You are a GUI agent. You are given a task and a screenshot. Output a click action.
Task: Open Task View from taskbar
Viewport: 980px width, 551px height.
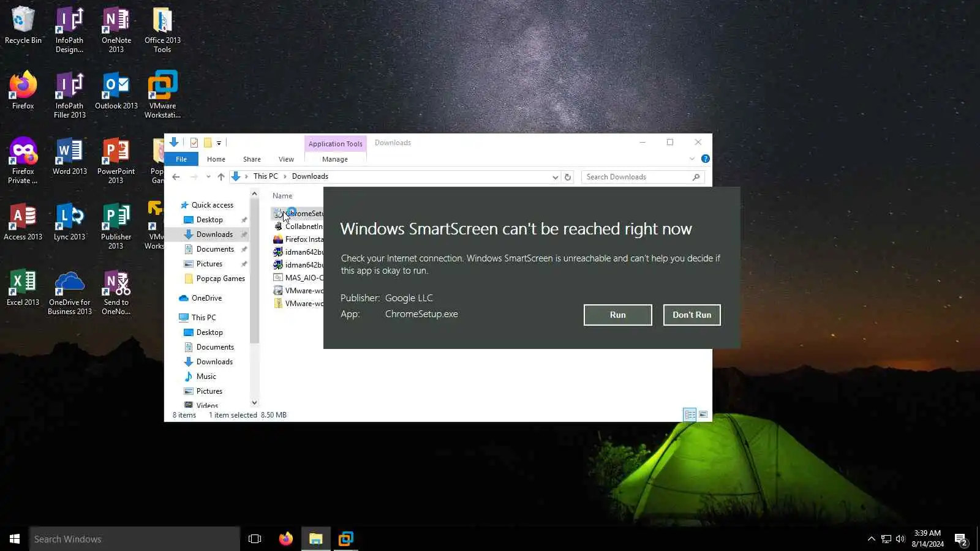(255, 539)
